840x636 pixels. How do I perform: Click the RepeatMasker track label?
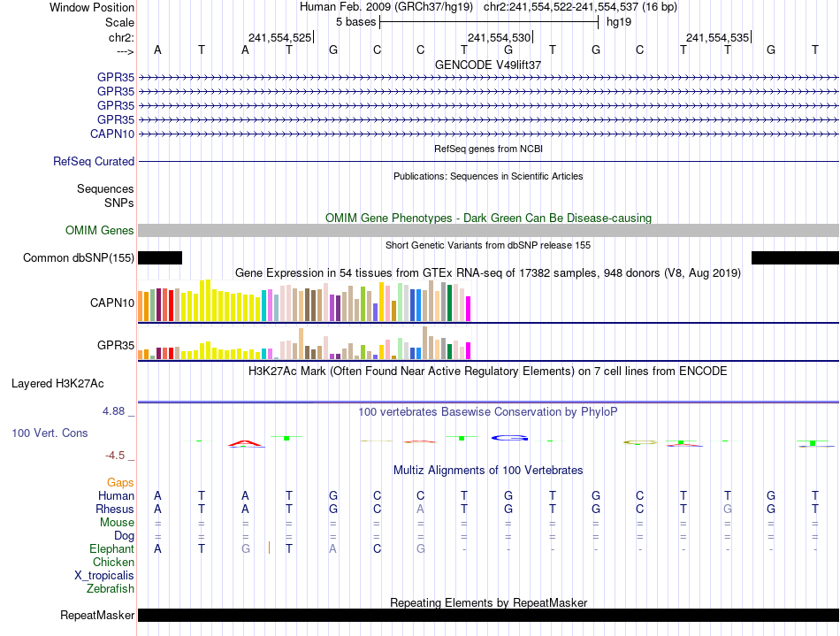[97, 615]
